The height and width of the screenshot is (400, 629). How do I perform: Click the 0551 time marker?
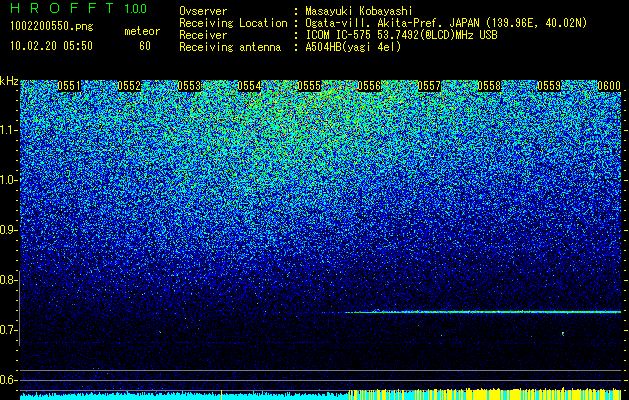(69, 86)
